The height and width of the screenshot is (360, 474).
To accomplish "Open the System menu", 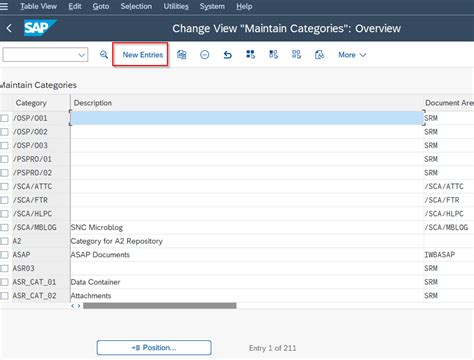I will tap(212, 6).
